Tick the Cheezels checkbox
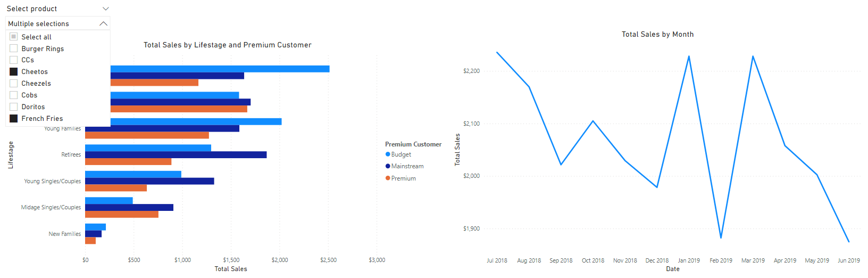Viewport: 868px width, 278px height. (x=14, y=83)
